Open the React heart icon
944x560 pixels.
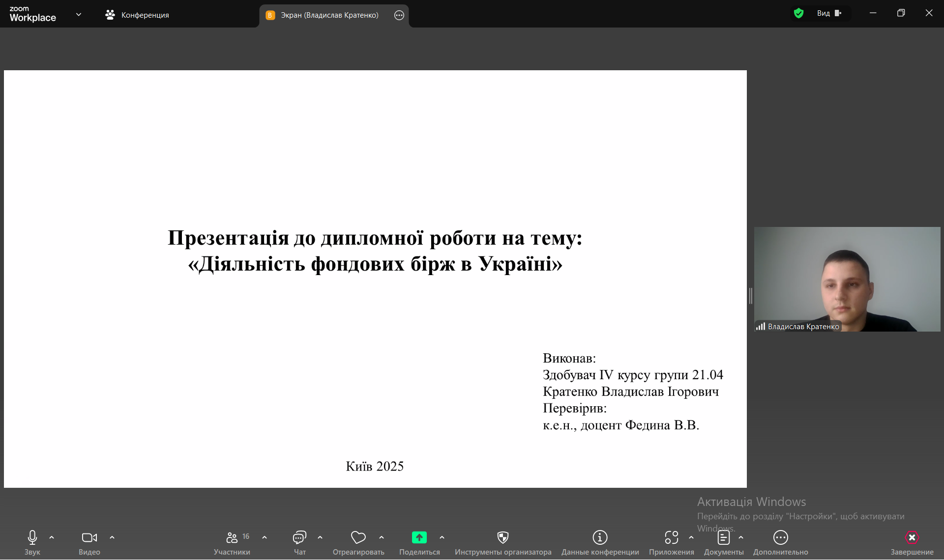click(x=358, y=538)
